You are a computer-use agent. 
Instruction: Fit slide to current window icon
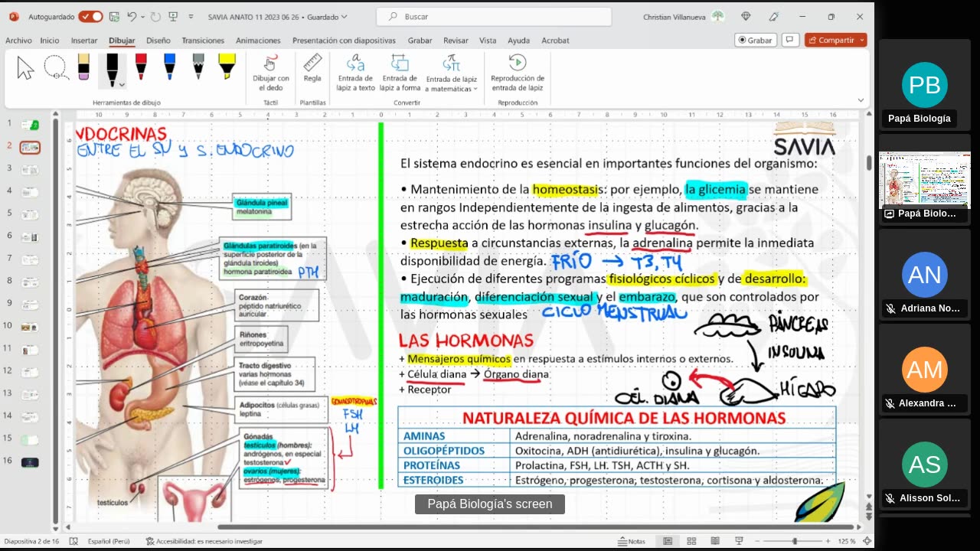(867, 541)
